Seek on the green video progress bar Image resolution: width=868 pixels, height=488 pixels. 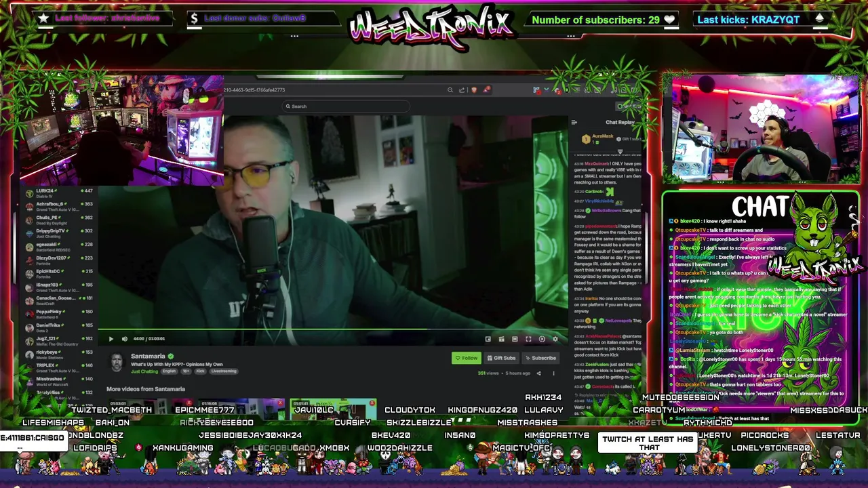(x=334, y=329)
